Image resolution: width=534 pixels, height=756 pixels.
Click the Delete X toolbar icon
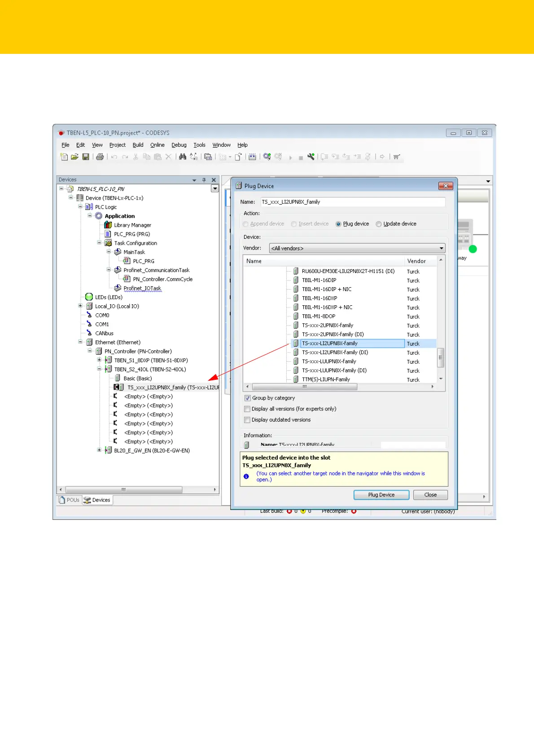(x=168, y=157)
